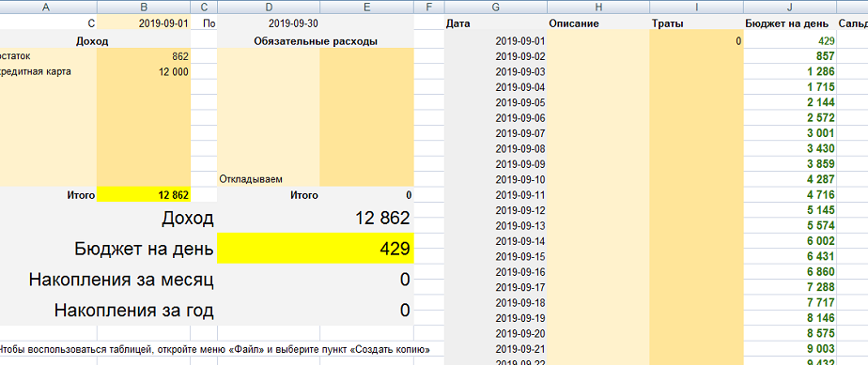Select the date cell 2019-09-02
This screenshot has width=868, height=365.
coord(496,56)
